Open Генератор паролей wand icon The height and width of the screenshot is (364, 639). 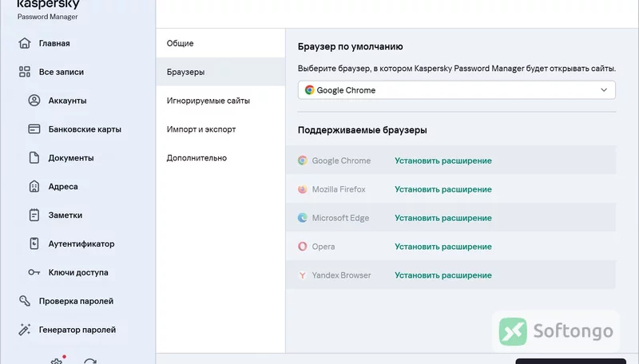point(25,330)
